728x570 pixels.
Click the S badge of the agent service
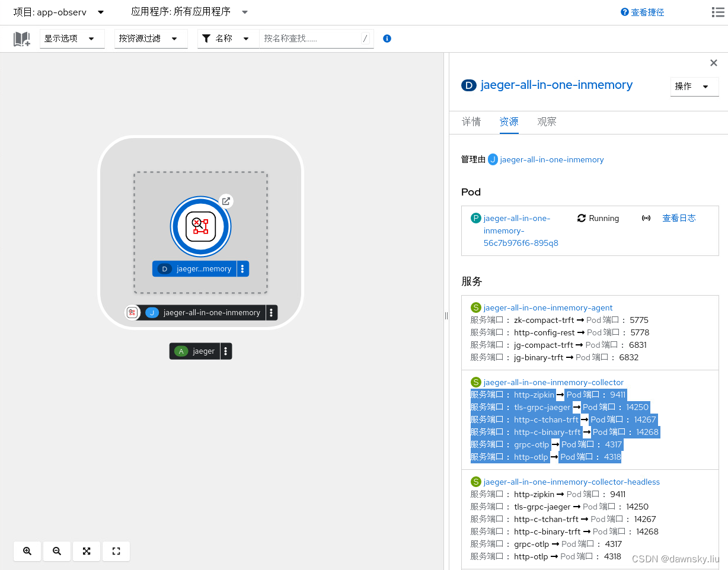475,308
